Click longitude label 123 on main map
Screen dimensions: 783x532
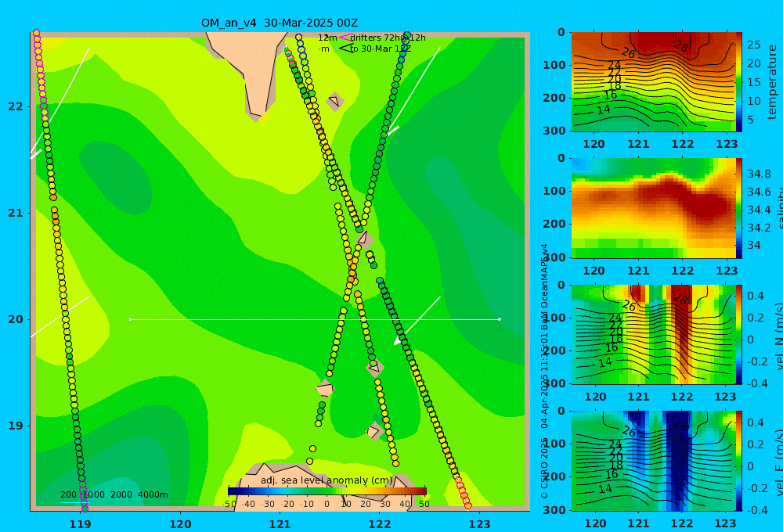(480, 523)
